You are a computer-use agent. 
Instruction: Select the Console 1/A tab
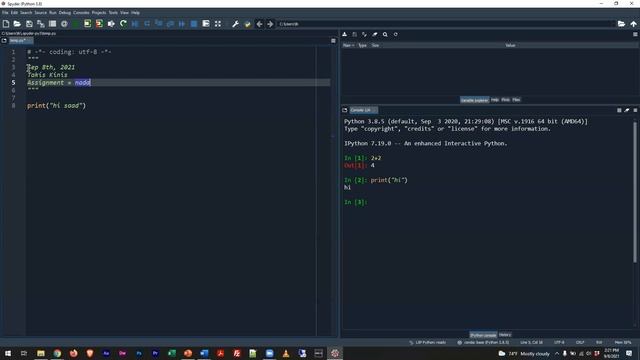tap(363, 110)
